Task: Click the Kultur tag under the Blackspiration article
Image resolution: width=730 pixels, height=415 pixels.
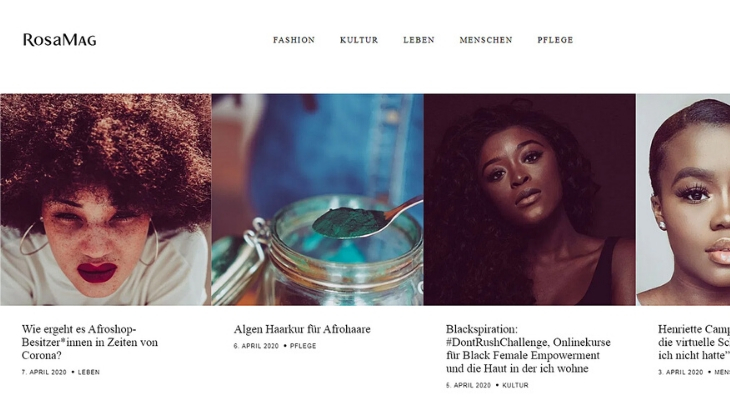Action: click(x=515, y=385)
